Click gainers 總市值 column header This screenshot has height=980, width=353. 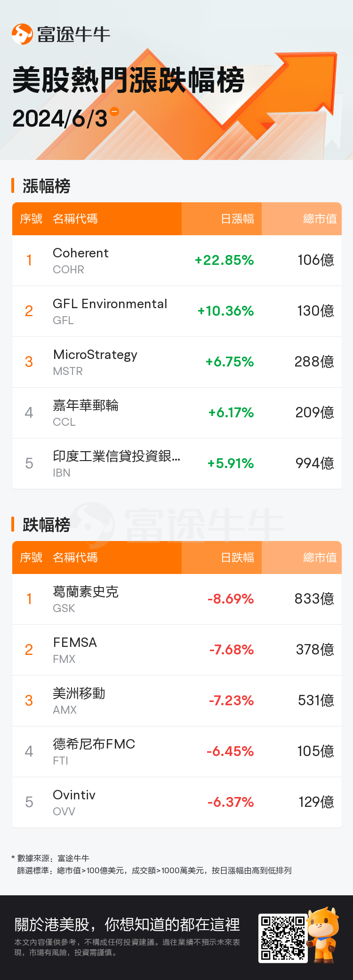click(x=320, y=219)
